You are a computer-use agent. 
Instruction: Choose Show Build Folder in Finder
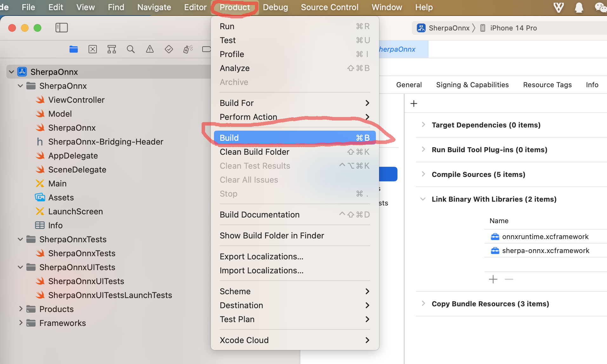pyautogui.click(x=295, y=236)
